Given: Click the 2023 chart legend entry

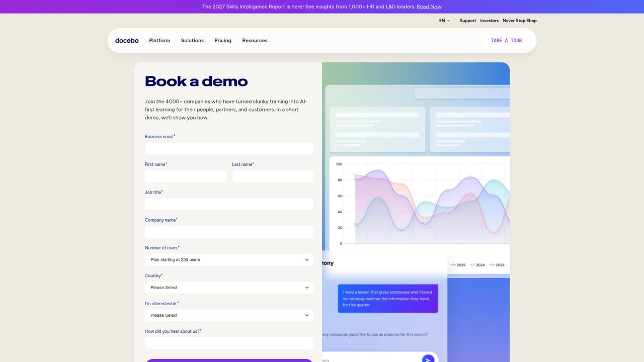Looking at the screenshot, I should (497, 265).
